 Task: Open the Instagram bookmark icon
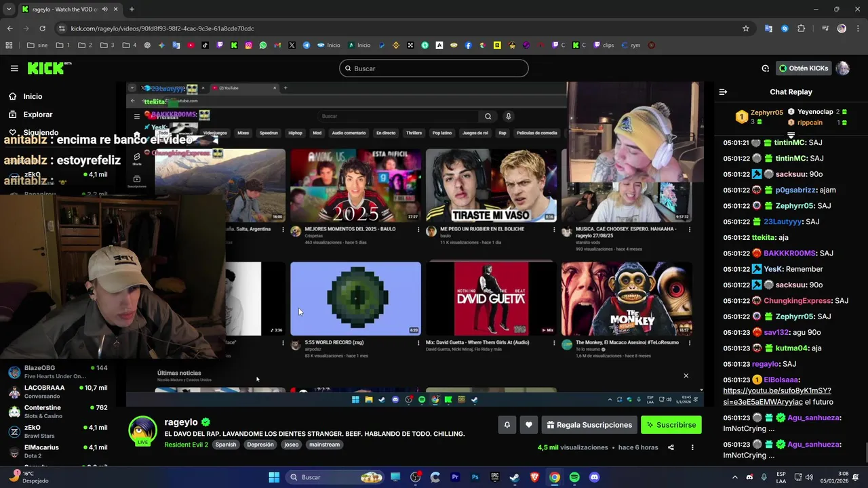[249, 45]
